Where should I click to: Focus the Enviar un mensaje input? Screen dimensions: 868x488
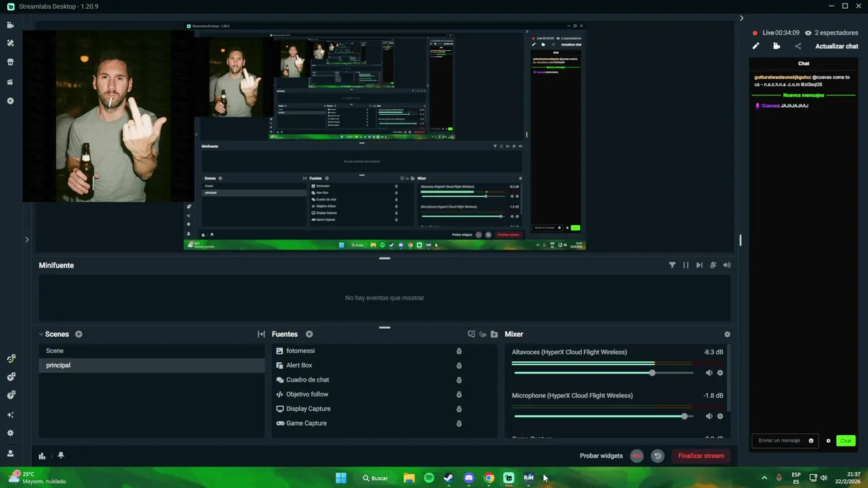click(x=785, y=441)
